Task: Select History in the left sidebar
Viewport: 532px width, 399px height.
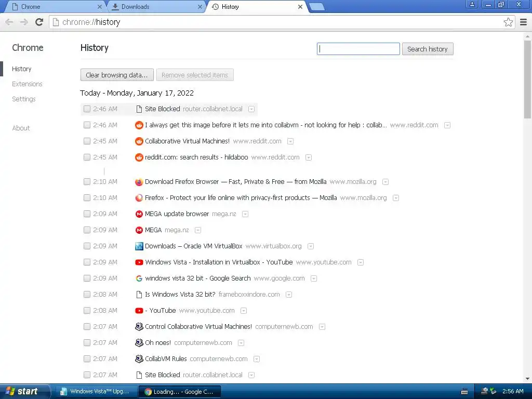Action: (22, 69)
